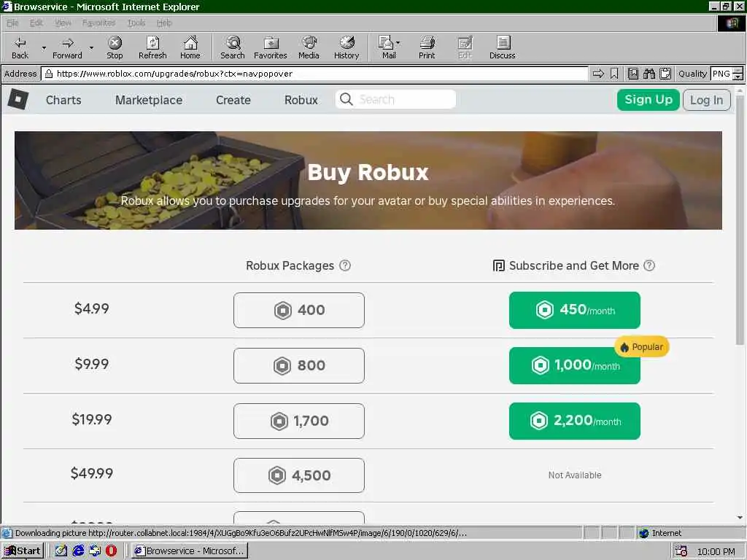This screenshot has height=560, width=747.
Task: Click the first quick launch icon
Action: tap(61, 551)
